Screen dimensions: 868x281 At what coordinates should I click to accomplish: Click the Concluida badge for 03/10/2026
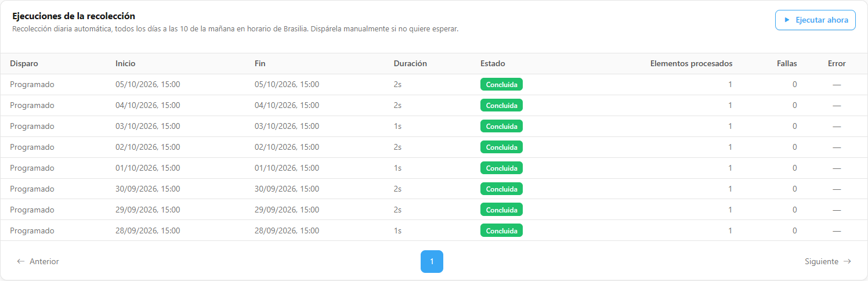pyautogui.click(x=501, y=126)
